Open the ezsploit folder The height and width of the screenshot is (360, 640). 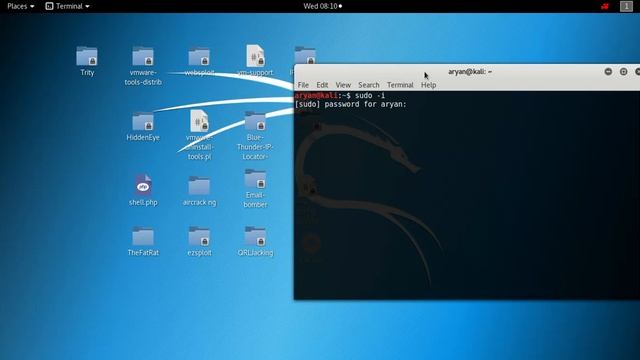pyautogui.click(x=199, y=237)
